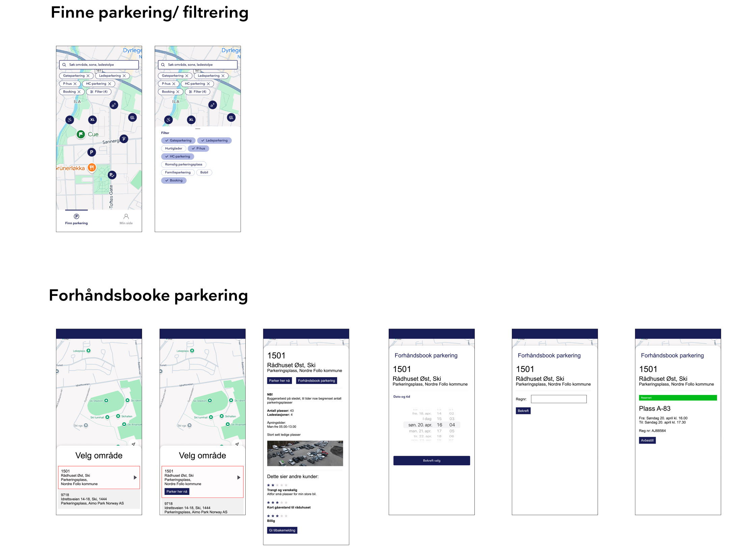This screenshot has width=739, height=560.
Task: Switch to the Min side tab
Action: click(x=126, y=223)
